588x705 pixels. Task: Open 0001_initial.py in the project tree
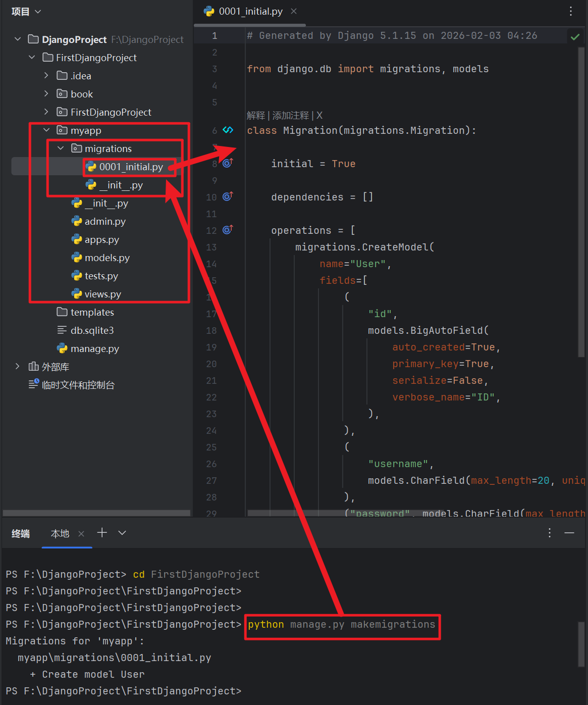(131, 167)
